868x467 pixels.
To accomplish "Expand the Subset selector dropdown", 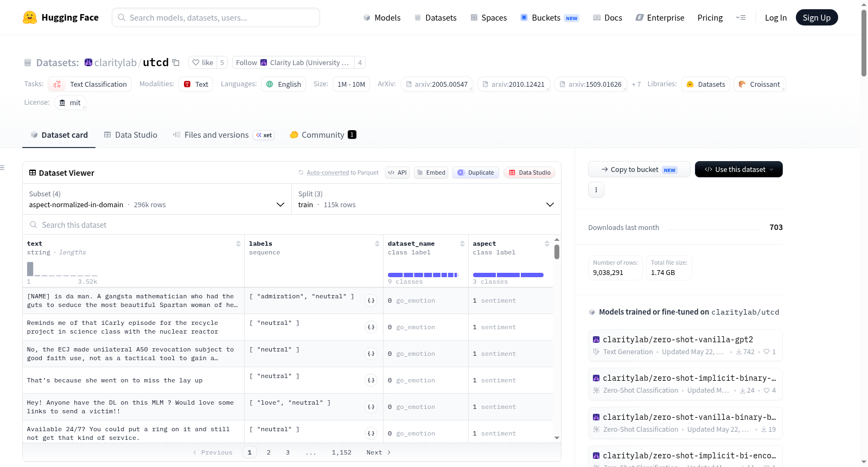I will point(157,200).
